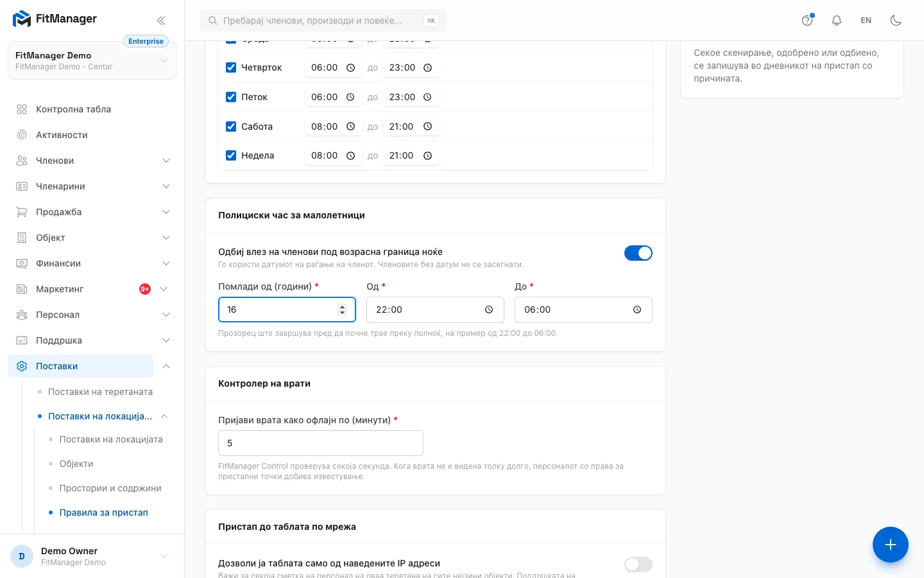Image resolution: width=924 pixels, height=578 pixels.
Task: Open the help question-mark icon
Action: pos(807,21)
